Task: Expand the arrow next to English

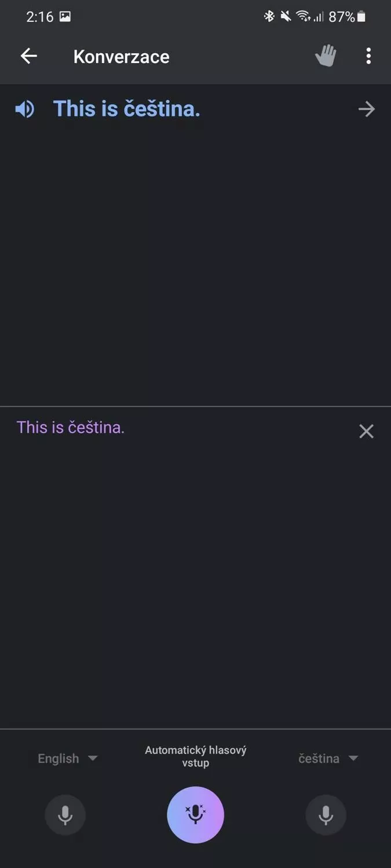Action: [93, 758]
